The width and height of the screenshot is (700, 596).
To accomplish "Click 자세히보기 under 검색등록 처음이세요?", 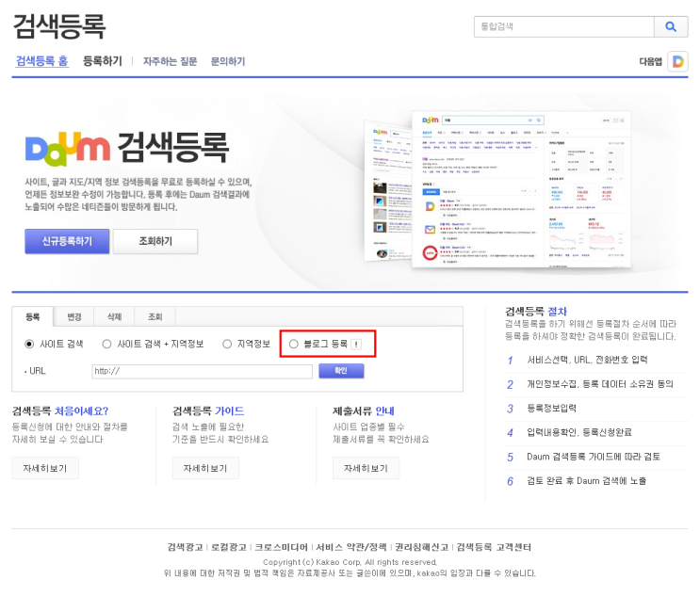I will coord(45,468).
